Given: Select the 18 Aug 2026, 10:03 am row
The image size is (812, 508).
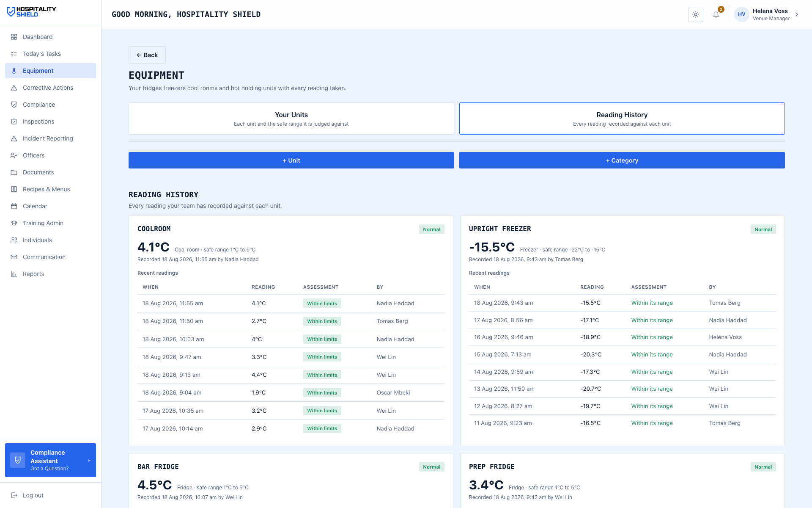Looking at the screenshot, I should tap(291, 339).
